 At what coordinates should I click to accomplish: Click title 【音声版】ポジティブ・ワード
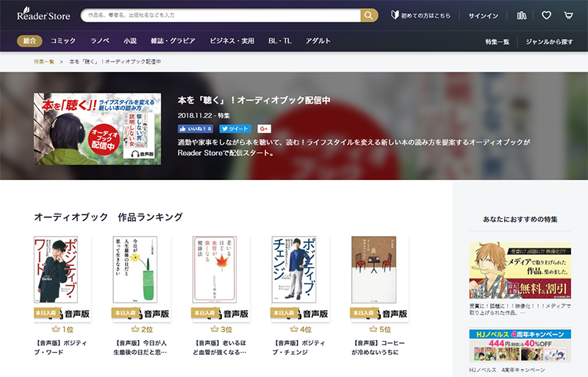(61, 348)
